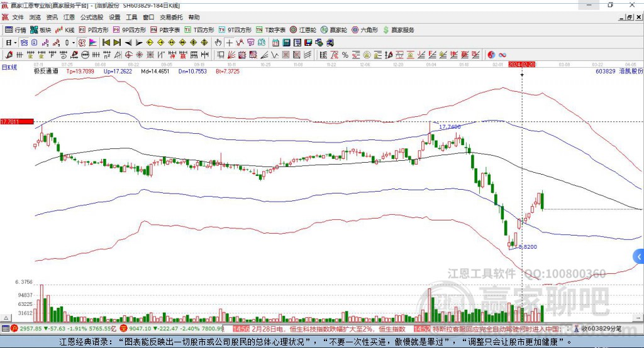Screen dimensions: 644x348
Task: Click the 603829 洛凯股份 stock label
Action: pos(619,71)
